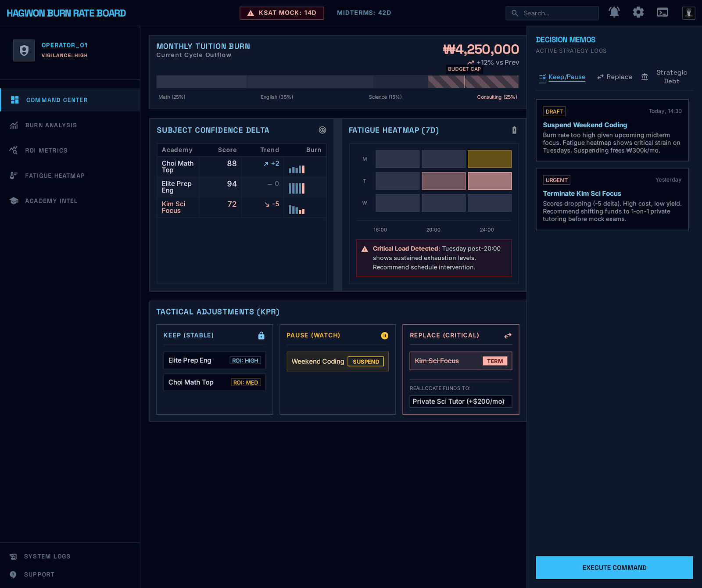702x588 pixels.
Task: Click the swap icon on Replace (Critical) header
Action: coord(508,335)
